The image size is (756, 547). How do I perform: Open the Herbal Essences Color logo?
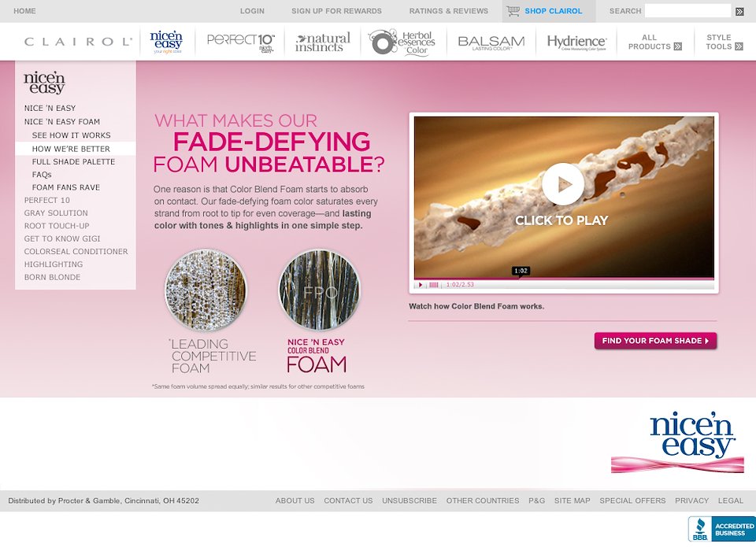pyautogui.click(x=402, y=42)
